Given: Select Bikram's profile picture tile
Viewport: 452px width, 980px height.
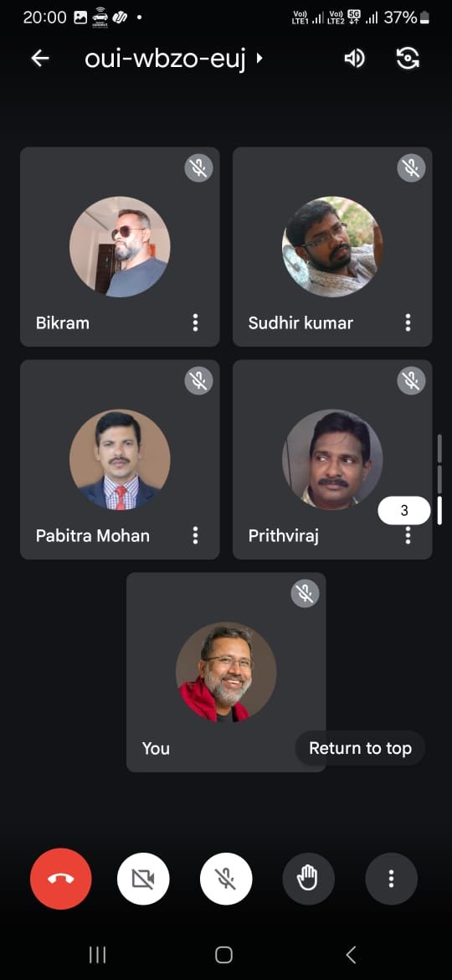Looking at the screenshot, I should 120,246.
